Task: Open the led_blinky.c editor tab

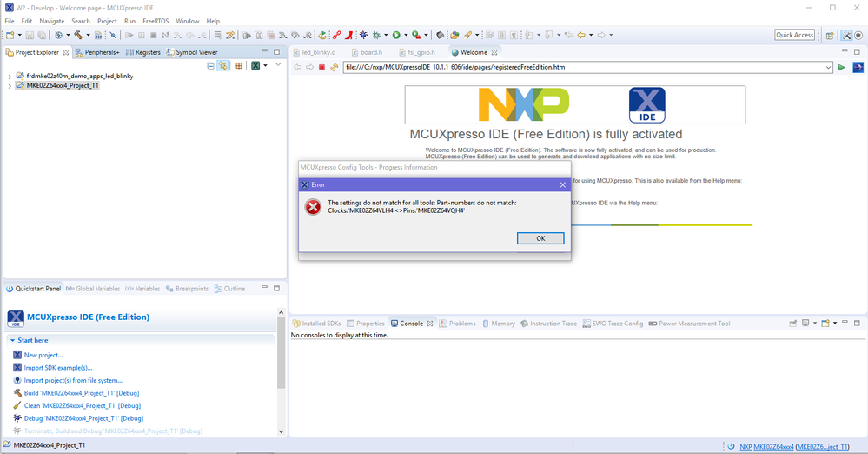Action: (314, 52)
